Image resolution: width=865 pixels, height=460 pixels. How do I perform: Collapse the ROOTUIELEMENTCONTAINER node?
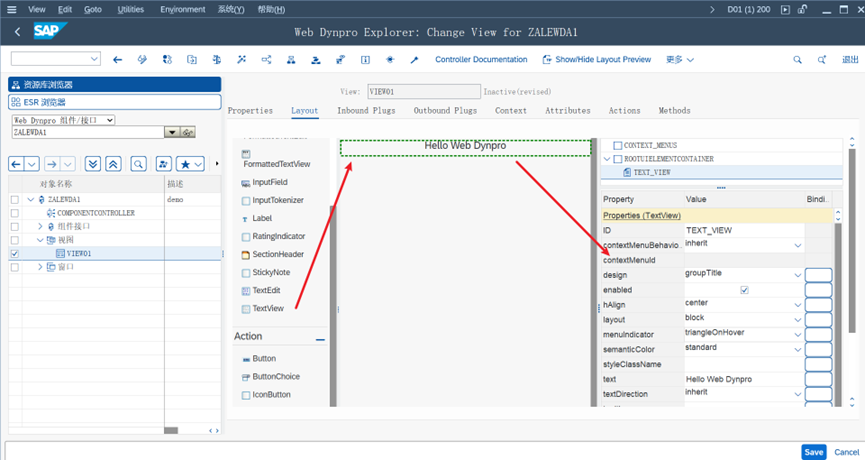click(607, 159)
